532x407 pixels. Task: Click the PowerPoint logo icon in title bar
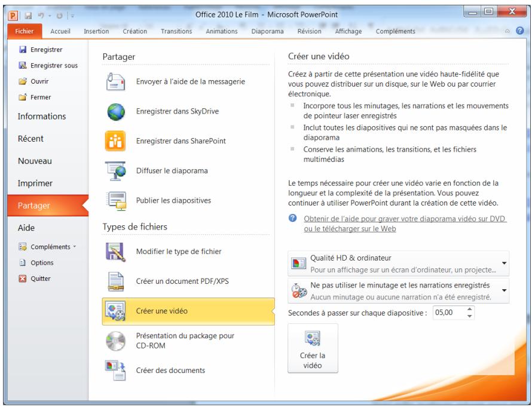(x=13, y=16)
